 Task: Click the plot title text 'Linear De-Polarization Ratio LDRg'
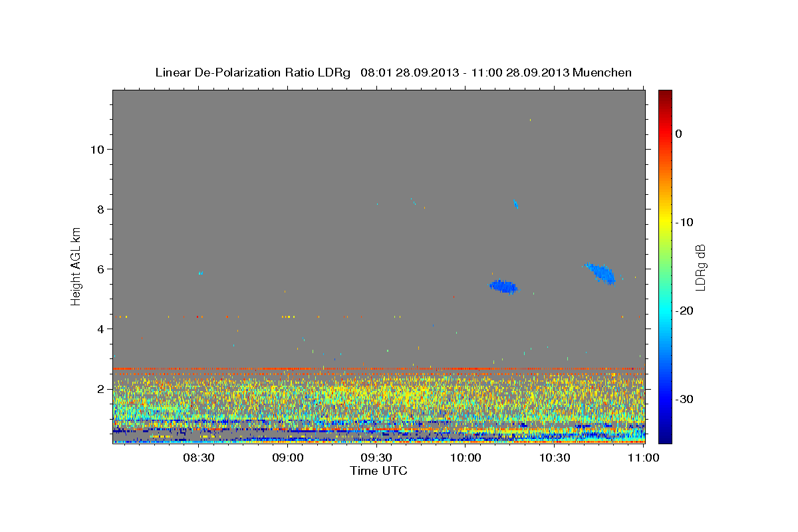coord(252,72)
